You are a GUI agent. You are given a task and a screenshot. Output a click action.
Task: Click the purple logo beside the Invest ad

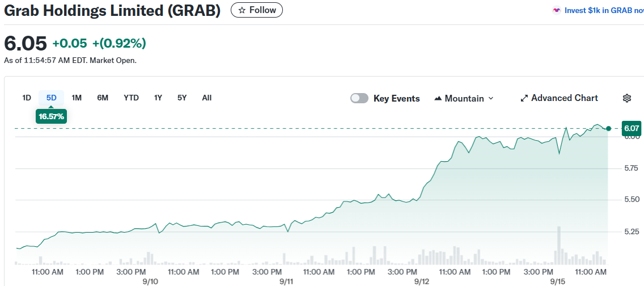pyautogui.click(x=557, y=11)
